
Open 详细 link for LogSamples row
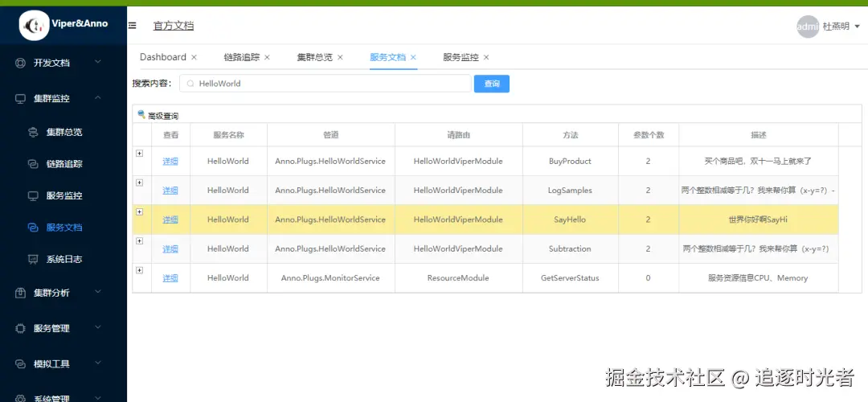pyautogui.click(x=170, y=191)
